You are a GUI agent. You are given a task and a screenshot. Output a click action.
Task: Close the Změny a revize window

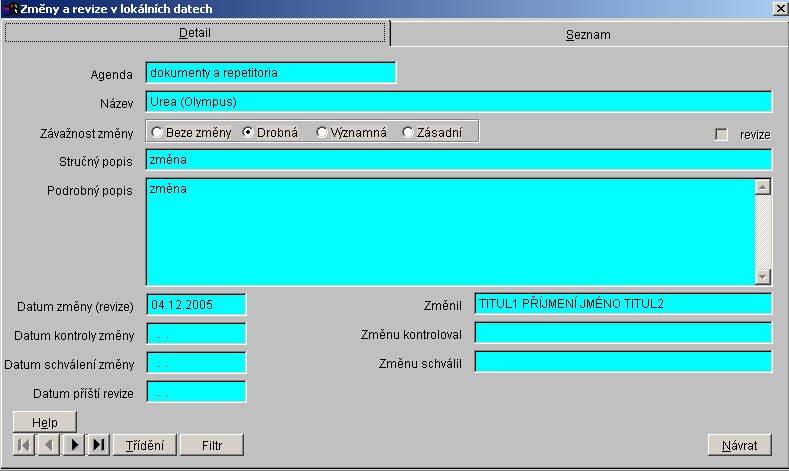point(778,9)
